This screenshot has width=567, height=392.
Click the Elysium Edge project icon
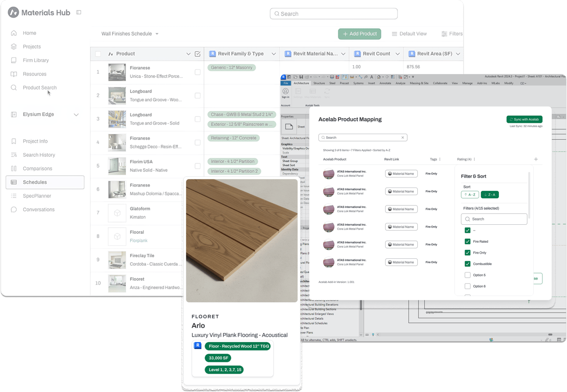coord(14,114)
